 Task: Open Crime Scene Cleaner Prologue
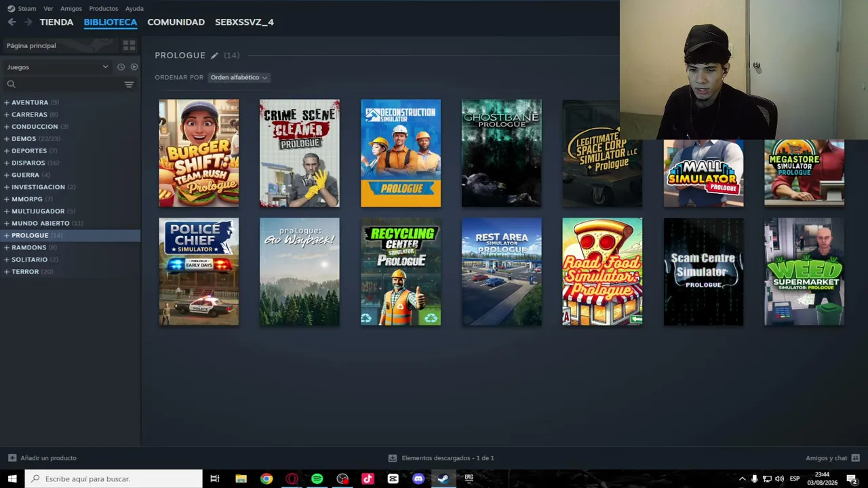pyautogui.click(x=300, y=153)
